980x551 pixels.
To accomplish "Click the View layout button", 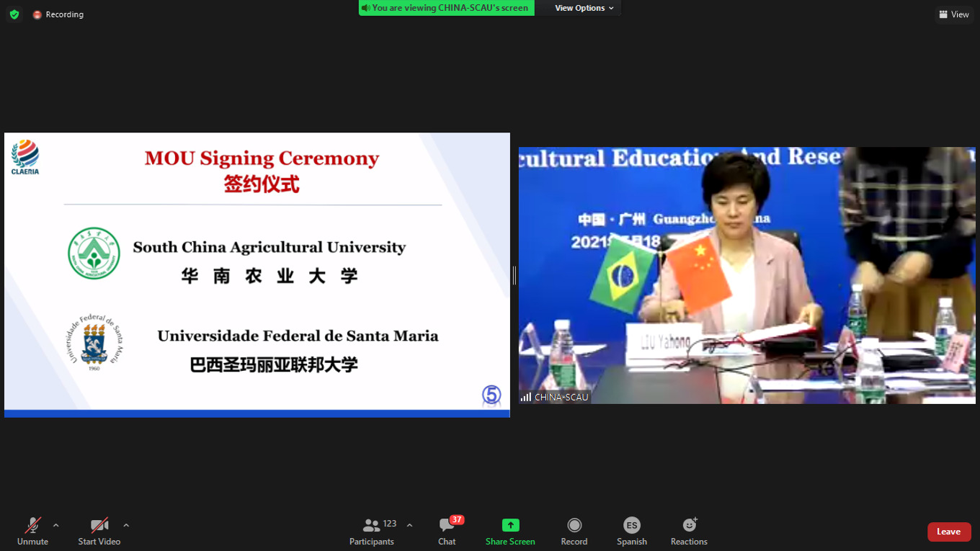I will pos(953,14).
